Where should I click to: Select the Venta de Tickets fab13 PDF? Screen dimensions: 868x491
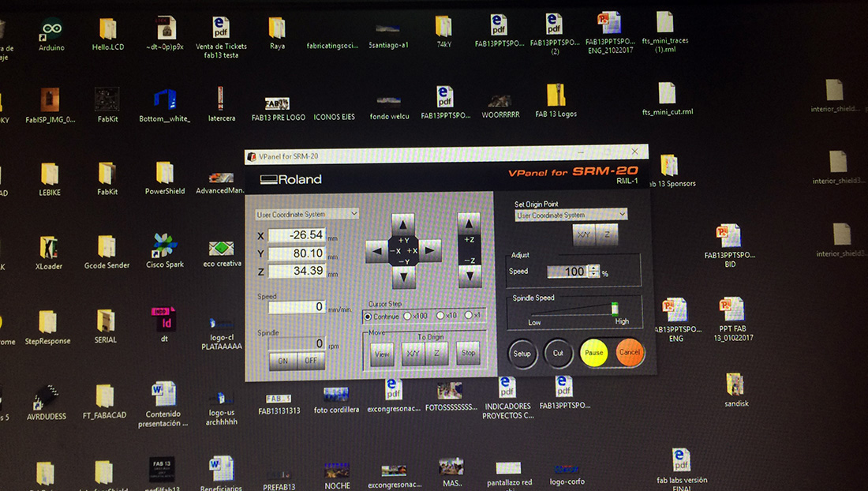coord(221,38)
